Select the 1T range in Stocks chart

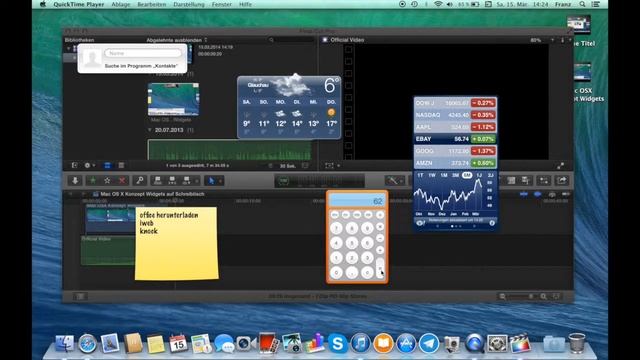(x=420, y=175)
